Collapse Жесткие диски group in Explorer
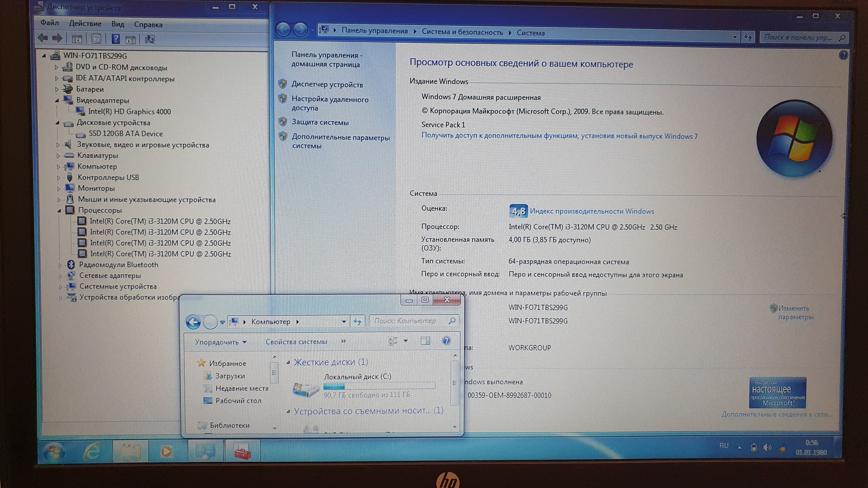 click(288, 363)
